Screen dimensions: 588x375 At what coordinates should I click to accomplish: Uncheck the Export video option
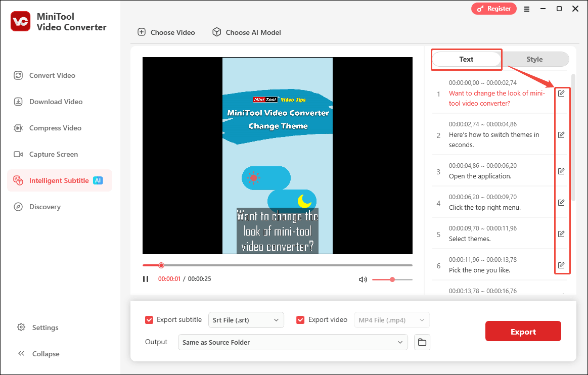tap(300, 319)
